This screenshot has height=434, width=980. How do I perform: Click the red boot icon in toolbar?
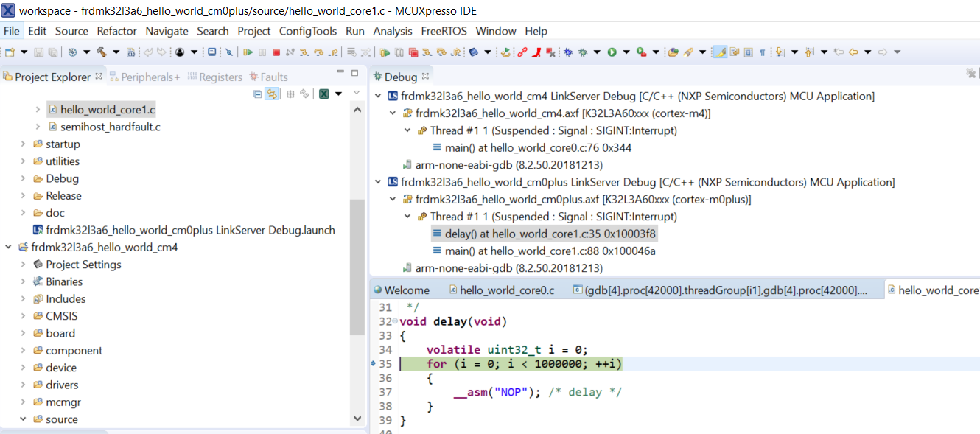pyautogui.click(x=537, y=52)
